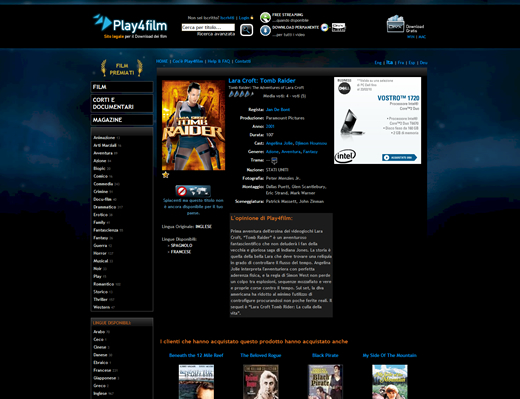Click the Windows Media Player icon

point(325,27)
